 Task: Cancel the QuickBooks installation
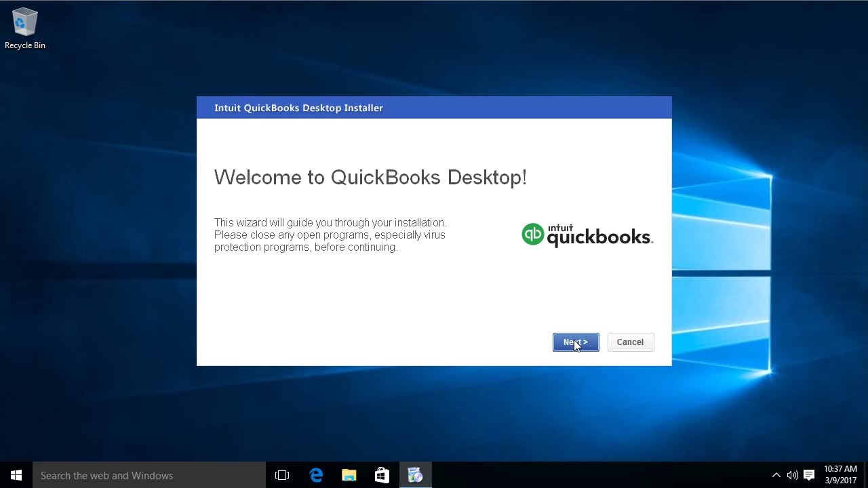630,342
